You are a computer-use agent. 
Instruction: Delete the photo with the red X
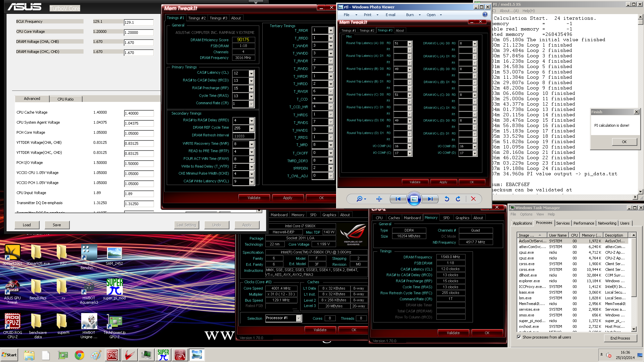pyautogui.click(x=473, y=199)
